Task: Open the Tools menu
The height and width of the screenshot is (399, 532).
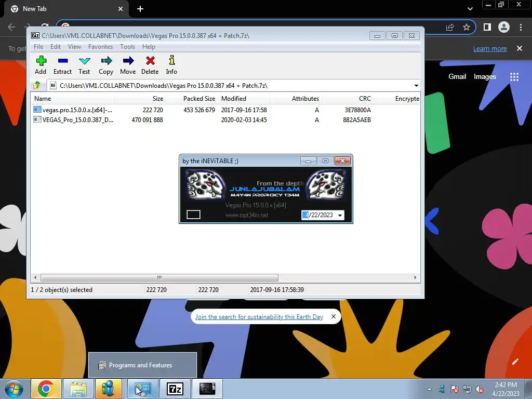Action: 128,47
